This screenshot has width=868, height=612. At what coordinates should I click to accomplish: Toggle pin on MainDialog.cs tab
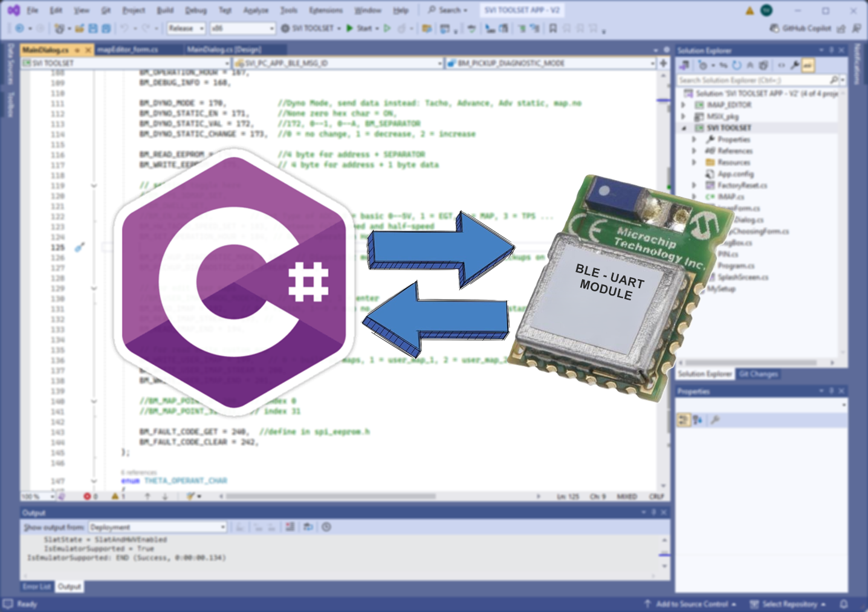coord(77,50)
